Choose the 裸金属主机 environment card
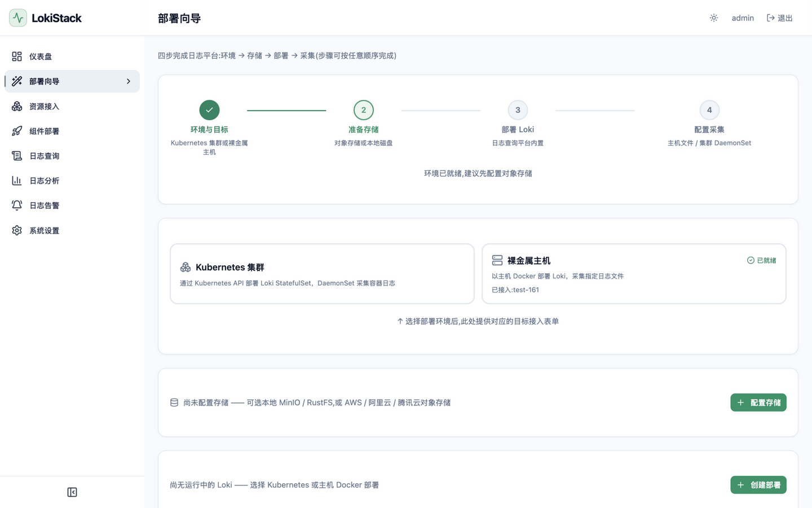 click(634, 274)
